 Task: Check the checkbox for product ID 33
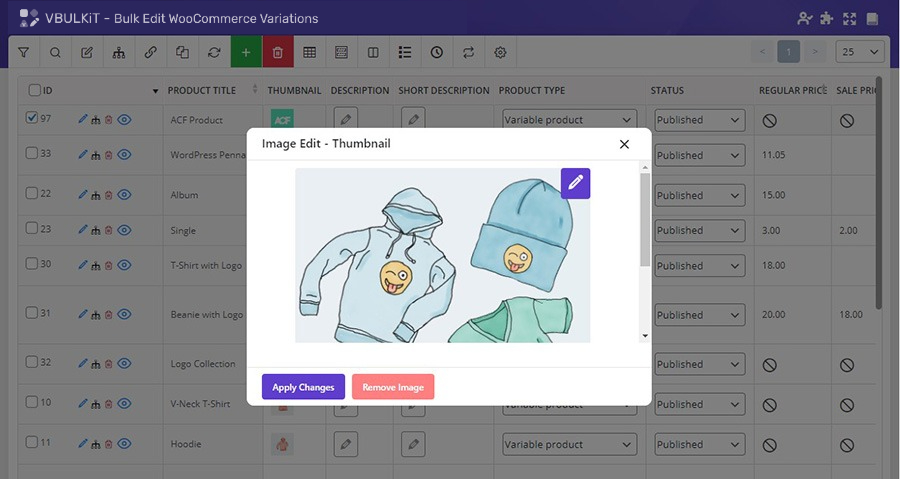point(32,154)
